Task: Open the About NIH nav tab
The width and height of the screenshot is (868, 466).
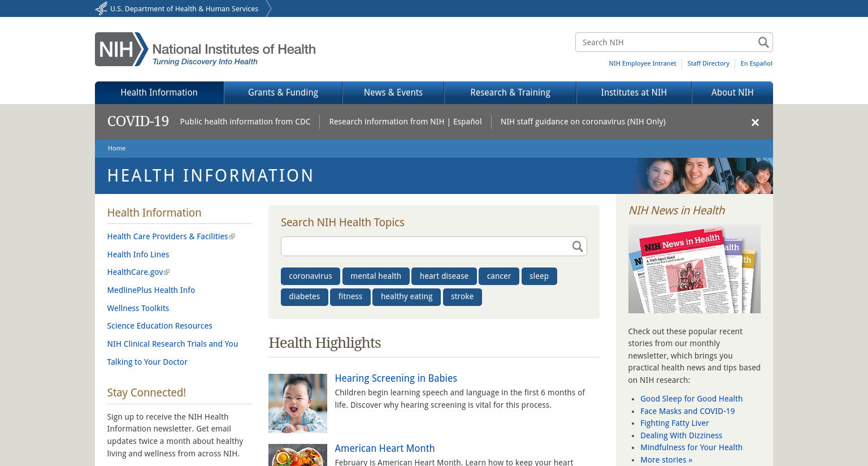Action: coord(732,93)
